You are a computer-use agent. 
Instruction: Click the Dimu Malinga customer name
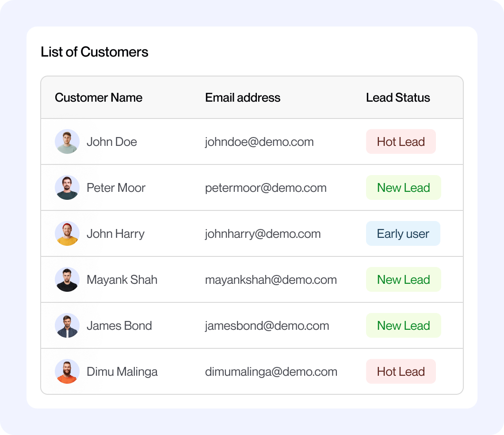click(x=122, y=372)
